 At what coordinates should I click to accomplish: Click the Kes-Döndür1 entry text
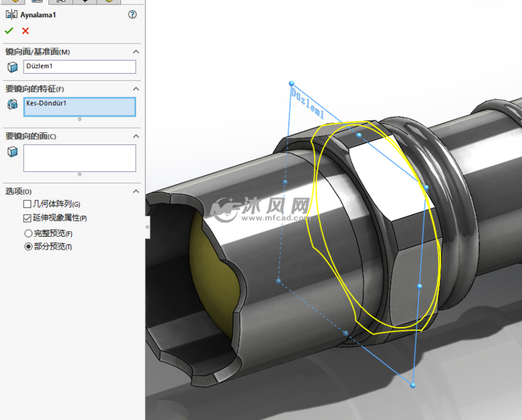(46, 103)
